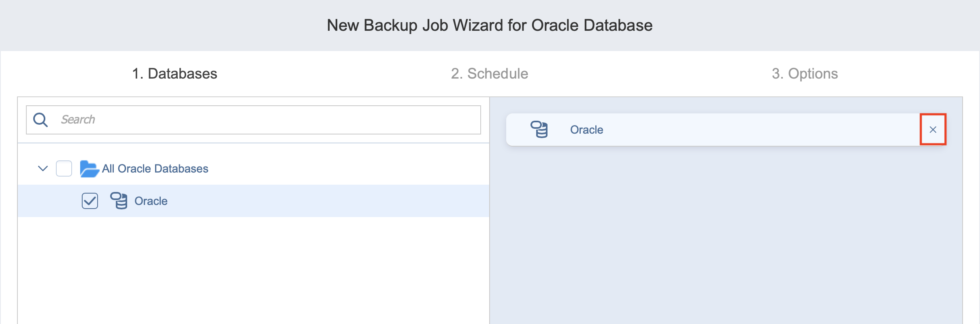
Task: Click empty space in the highlighted Oracle tree row
Action: (324, 201)
